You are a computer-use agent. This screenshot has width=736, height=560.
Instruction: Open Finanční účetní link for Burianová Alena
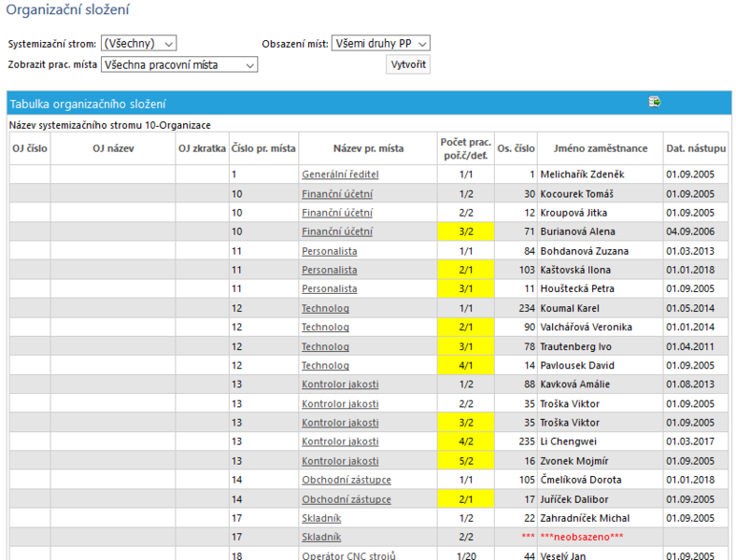point(337,231)
